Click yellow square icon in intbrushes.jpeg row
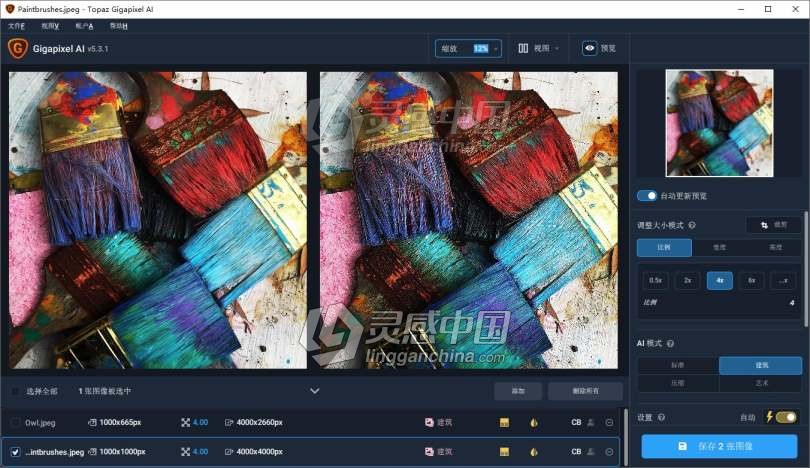The height and width of the screenshot is (468, 810). (504, 451)
